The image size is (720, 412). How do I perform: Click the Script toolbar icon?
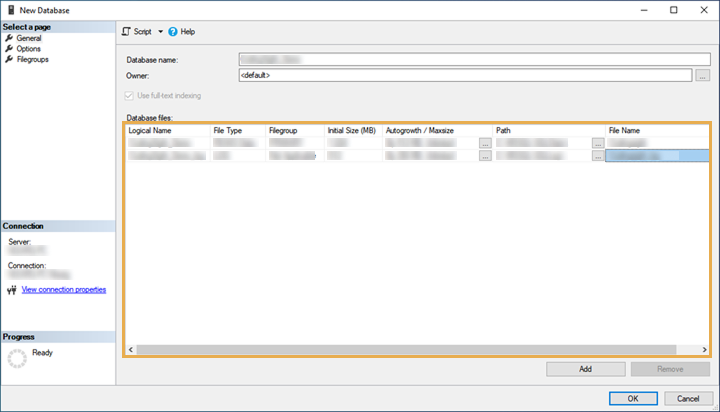coord(126,32)
